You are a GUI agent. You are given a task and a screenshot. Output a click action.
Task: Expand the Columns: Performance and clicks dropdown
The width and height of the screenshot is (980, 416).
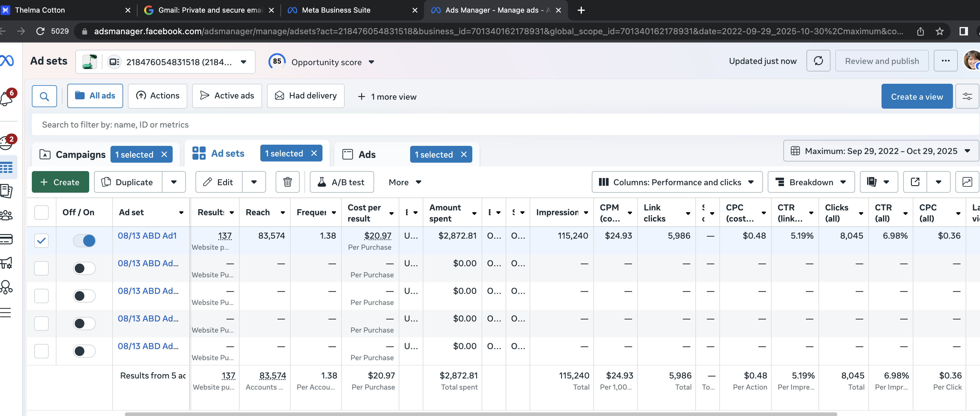(x=677, y=182)
